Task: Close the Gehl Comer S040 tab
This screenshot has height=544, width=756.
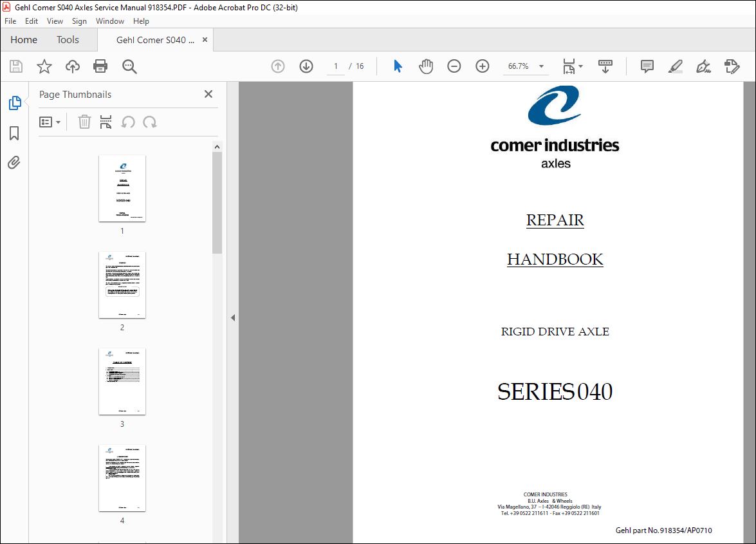Action: [205, 39]
